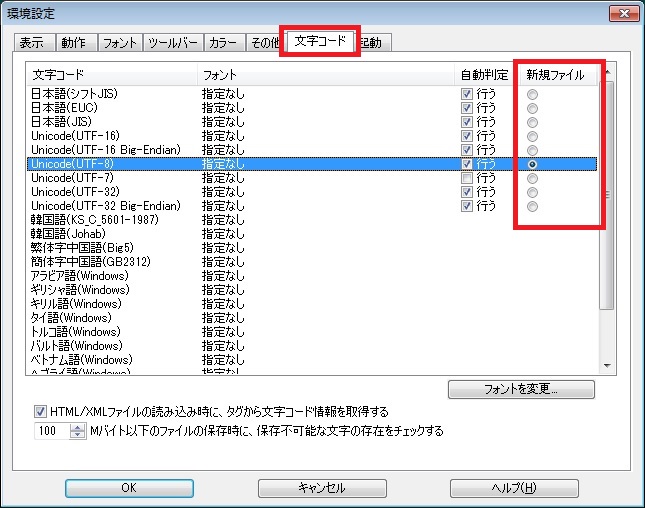The image size is (645, 508).
Task: Select the 韓国語(Johab) row in list
Action: 110,234
